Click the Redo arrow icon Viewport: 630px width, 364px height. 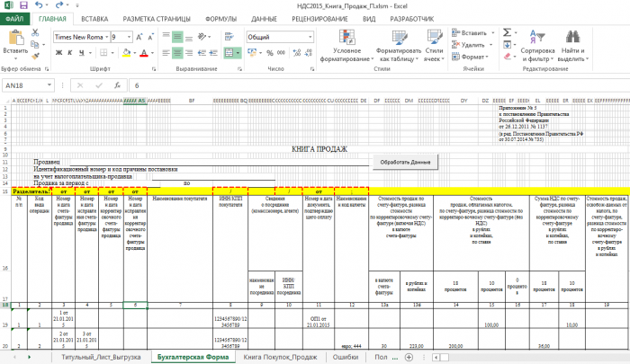tap(59, 5)
